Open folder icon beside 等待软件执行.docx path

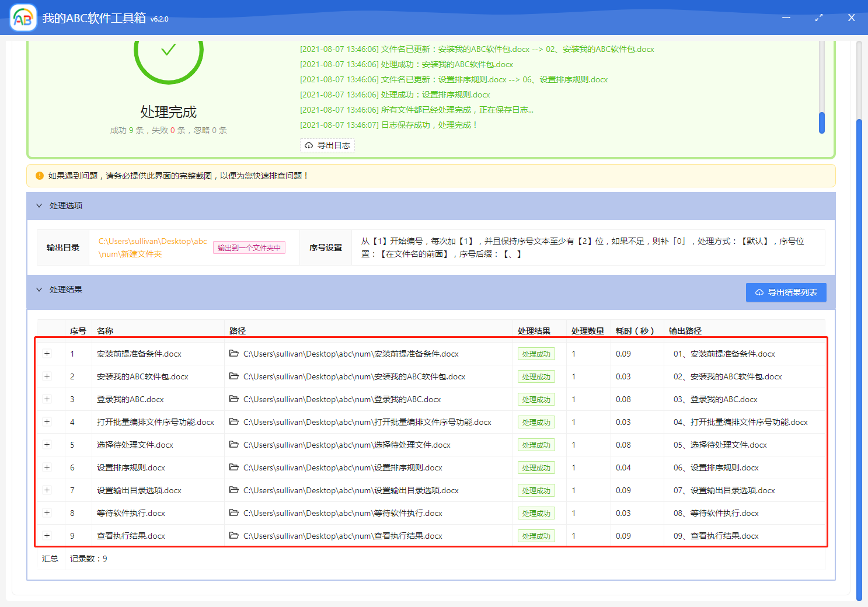tap(234, 513)
